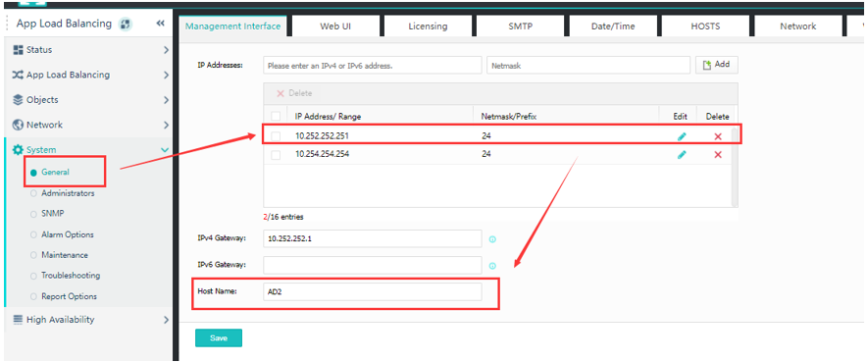
Task: Click the IP address table scrollbar
Action: tap(735, 166)
